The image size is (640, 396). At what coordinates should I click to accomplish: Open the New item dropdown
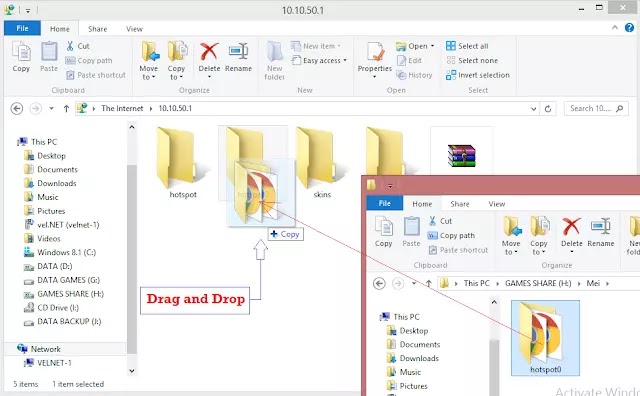point(316,46)
